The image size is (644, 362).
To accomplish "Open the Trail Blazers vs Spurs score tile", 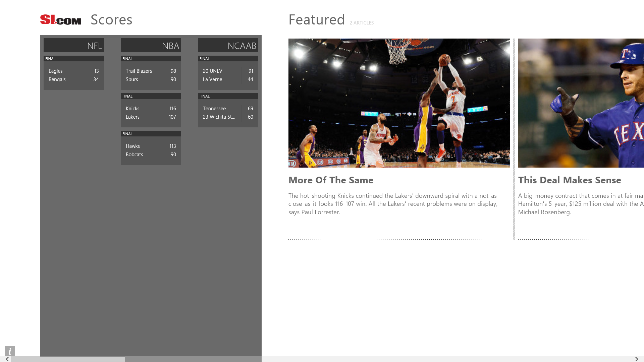I will [x=151, y=74].
